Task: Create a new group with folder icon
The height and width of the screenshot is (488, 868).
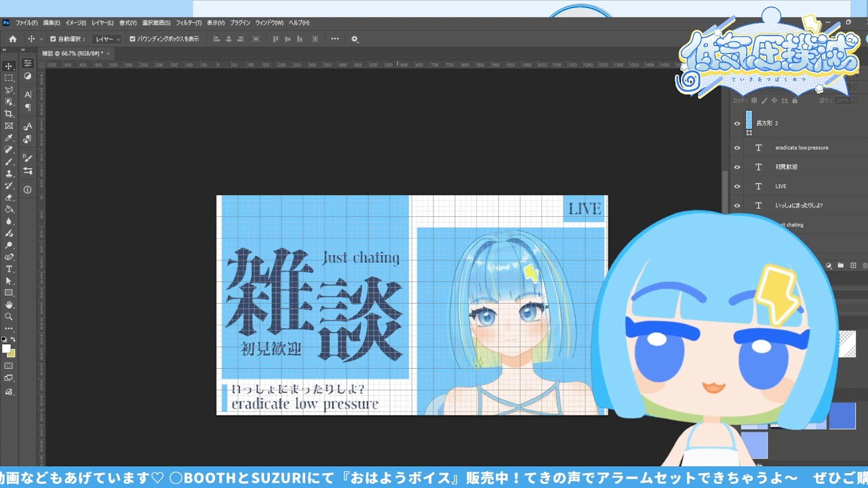Action: pos(841,266)
